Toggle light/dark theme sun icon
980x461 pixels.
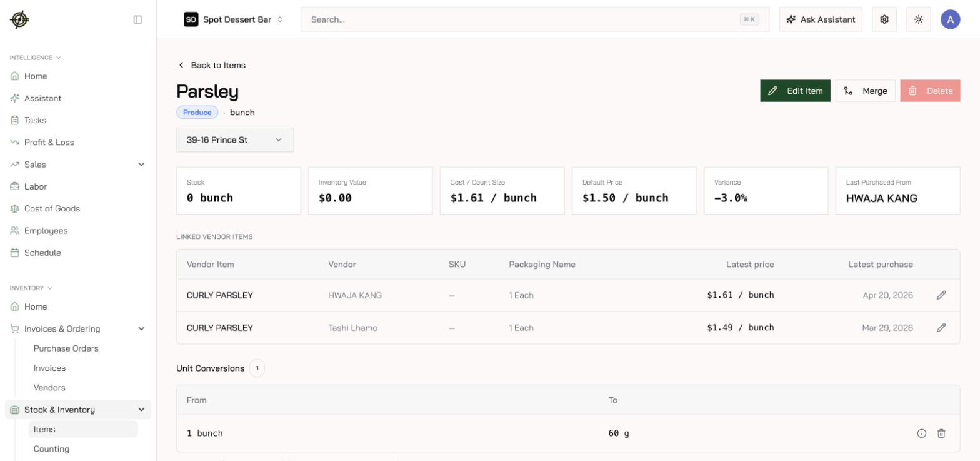[x=919, y=19]
